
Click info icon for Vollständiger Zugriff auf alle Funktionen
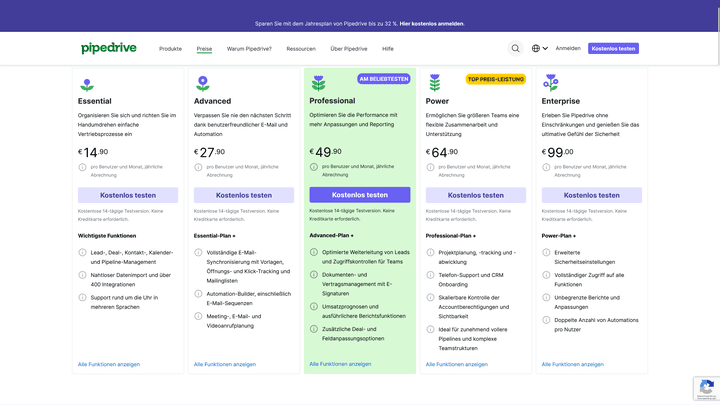coord(546,275)
